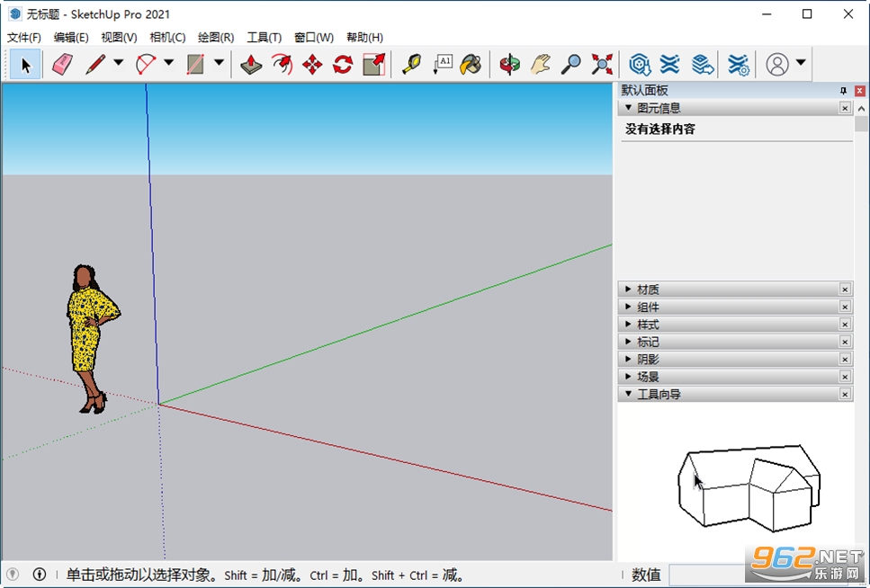The width and height of the screenshot is (870, 588).
Task: Select the Orbit tool
Action: (509, 65)
